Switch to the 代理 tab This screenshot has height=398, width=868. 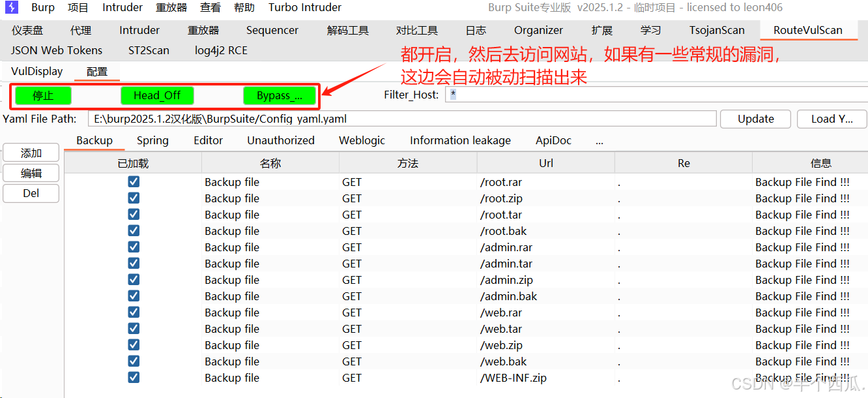(x=81, y=30)
